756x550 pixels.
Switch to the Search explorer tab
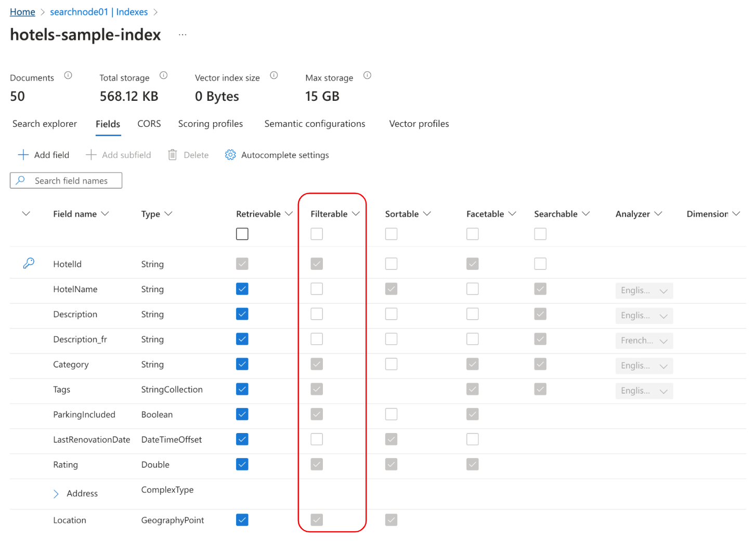click(45, 124)
